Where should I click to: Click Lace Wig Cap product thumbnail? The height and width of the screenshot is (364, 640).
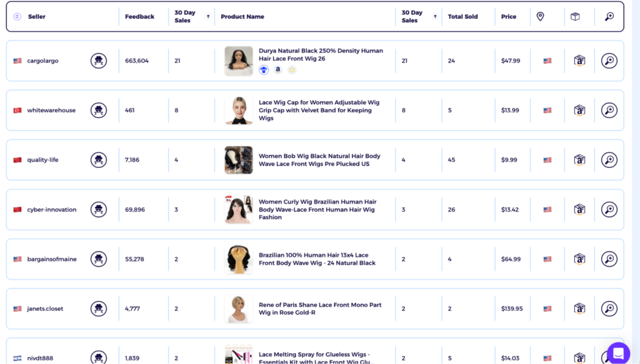[239, 110]
